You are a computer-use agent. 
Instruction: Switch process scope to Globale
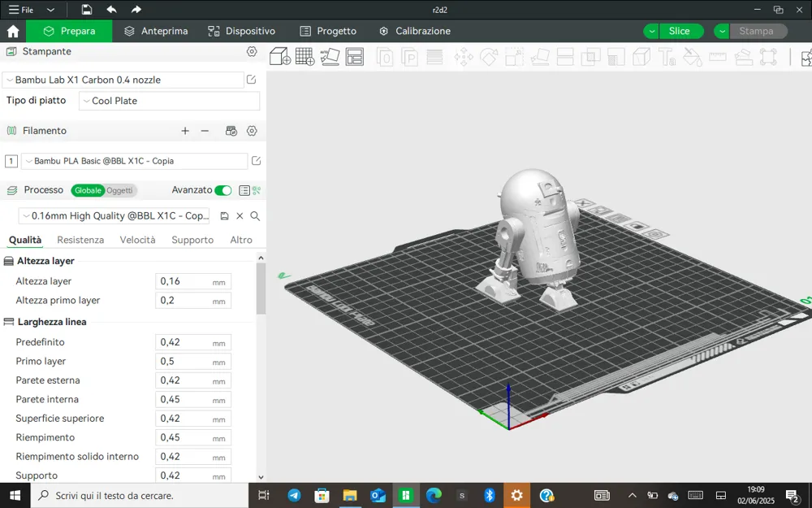coord(88,190)
